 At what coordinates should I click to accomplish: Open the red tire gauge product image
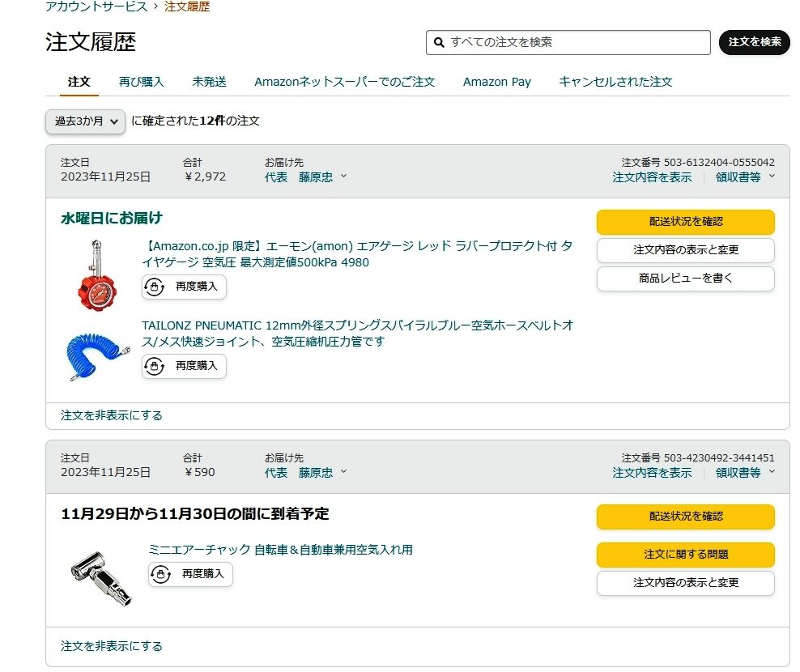(x=97, y=274)
